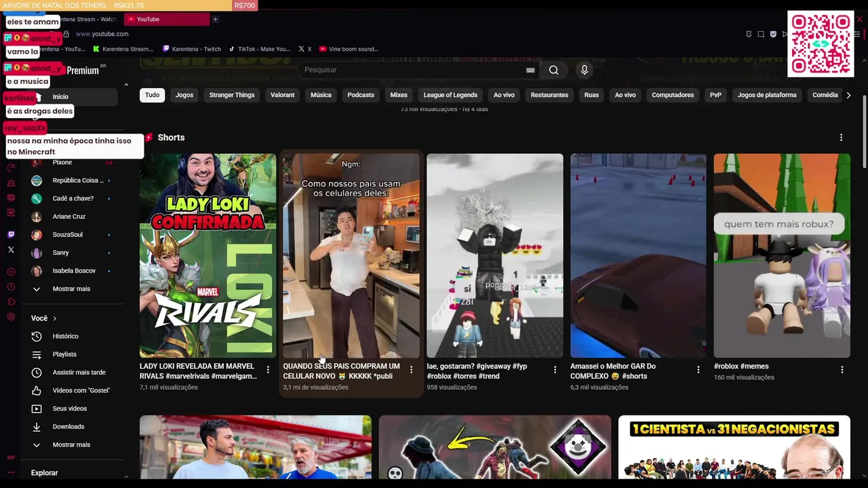Open the Twitch panel in Opera sidebar
The width and height of the screenshot is (868, 488).
11,235
